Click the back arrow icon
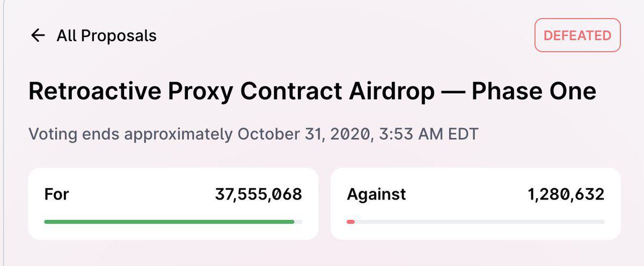 38,36
